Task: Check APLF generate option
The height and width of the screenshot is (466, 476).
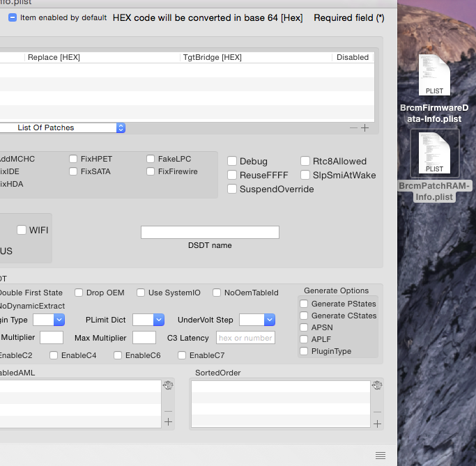Action: pyautogui.click(x=304, y=339)
